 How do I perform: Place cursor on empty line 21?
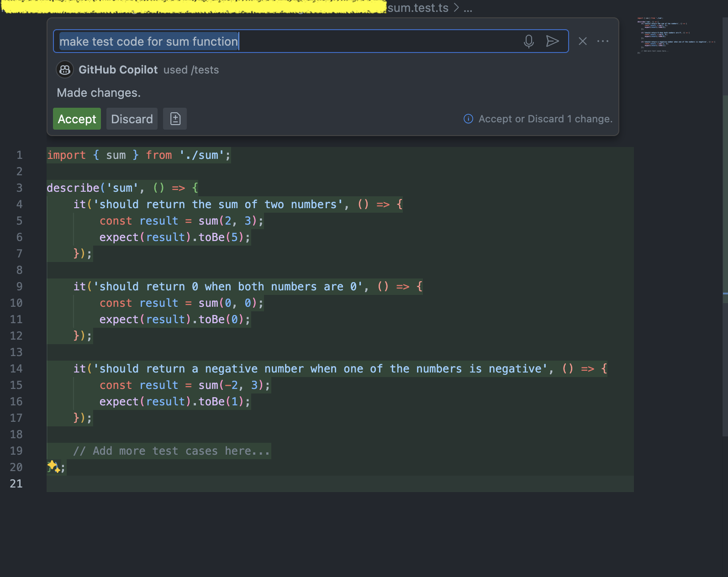pyautogui.click(x=340, y=484)
